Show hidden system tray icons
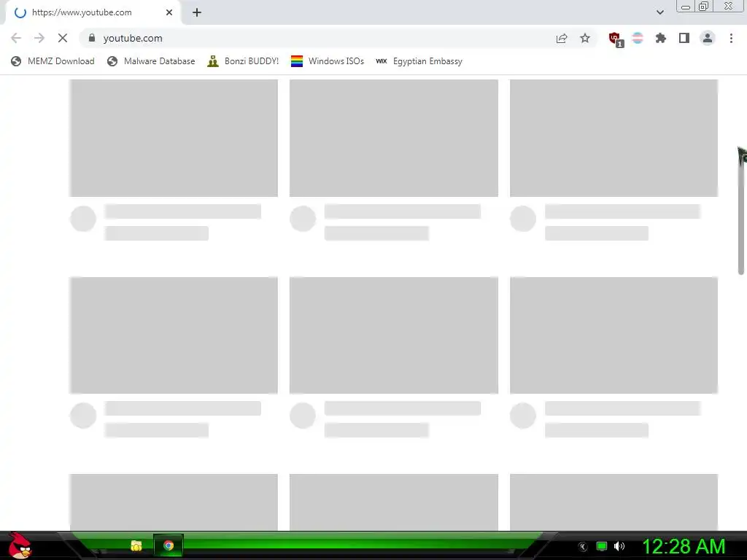The width and height of the screenshot is (747, 560). click(x=582, y=546)
